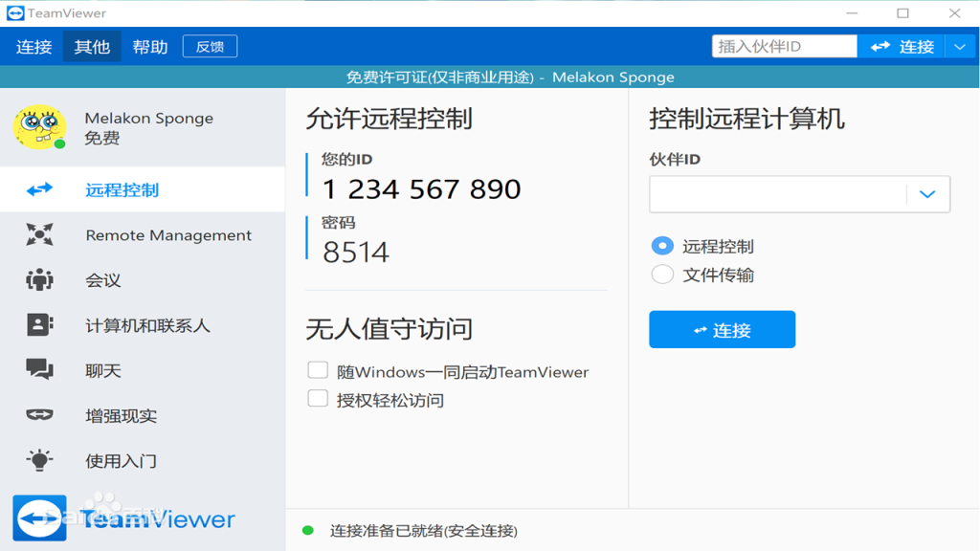Image resolution: width=980 pixels, height=551 pixels.
Task: Click the 使用入门 lightbulb icon
Action: coord(39,460)
